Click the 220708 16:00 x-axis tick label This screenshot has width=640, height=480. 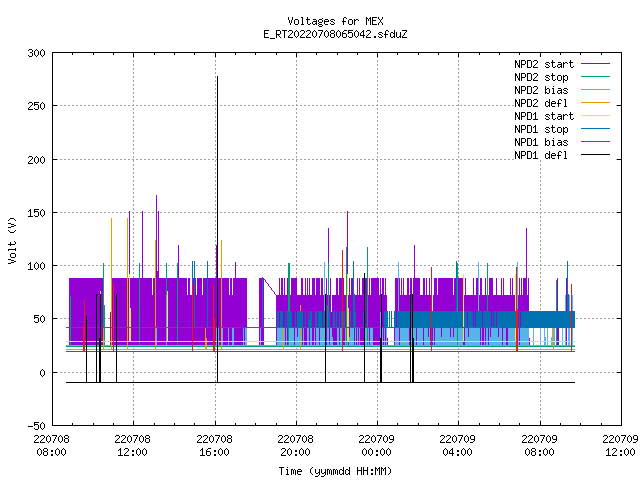214,445
